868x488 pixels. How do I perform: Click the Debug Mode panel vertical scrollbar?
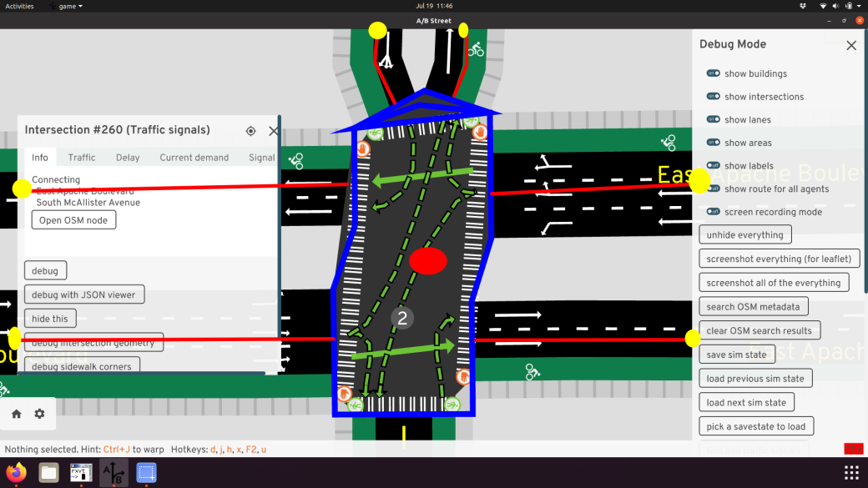865,160
